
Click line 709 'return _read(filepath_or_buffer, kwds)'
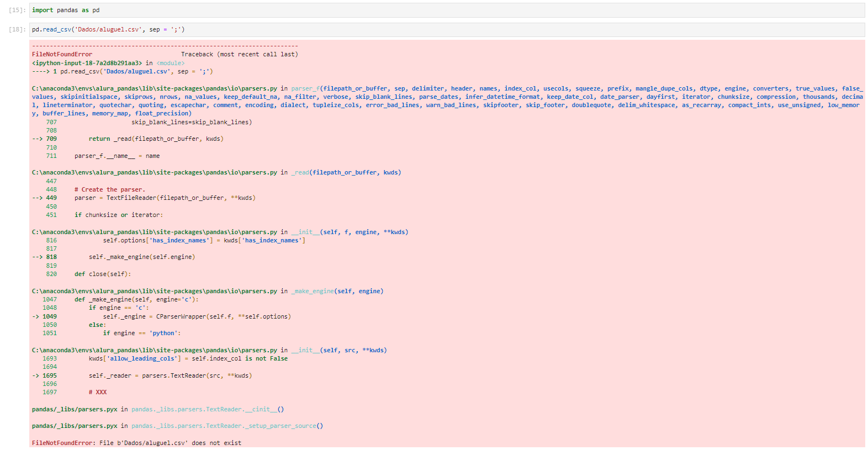pos(156,139)
